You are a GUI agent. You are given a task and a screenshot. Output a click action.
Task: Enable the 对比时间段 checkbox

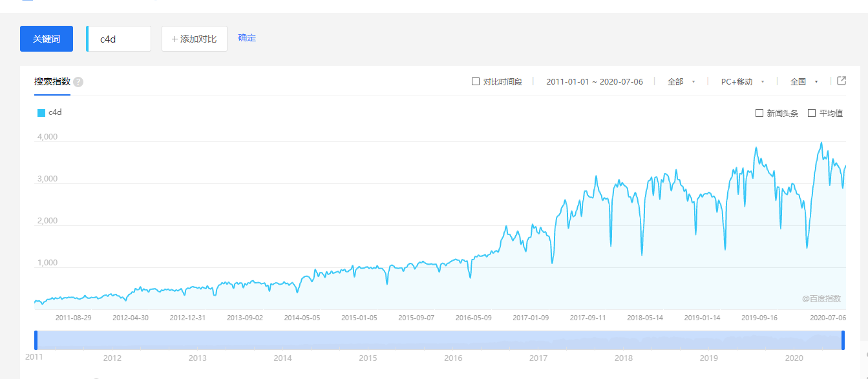coord(476,82)
